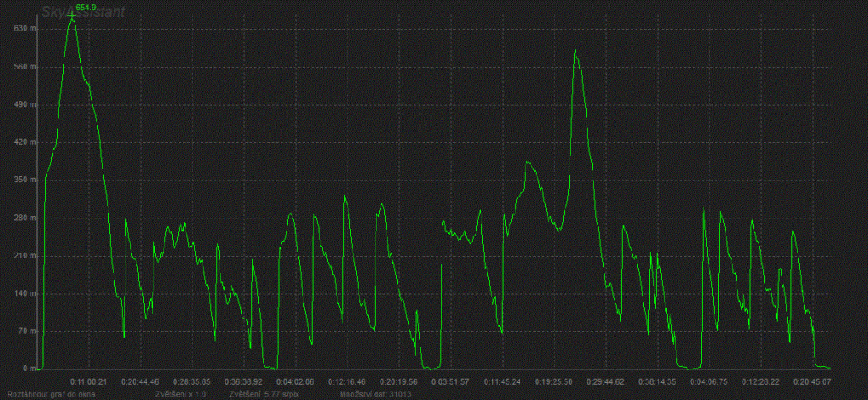Screen dimensions: 868x400
Task: Select the 0:19:25.50 time label
Action: [x=554, y=381]
